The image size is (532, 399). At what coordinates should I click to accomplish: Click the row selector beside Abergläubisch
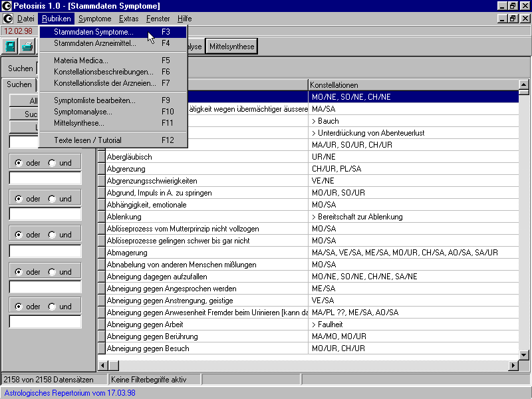click(x=101, y=157)
